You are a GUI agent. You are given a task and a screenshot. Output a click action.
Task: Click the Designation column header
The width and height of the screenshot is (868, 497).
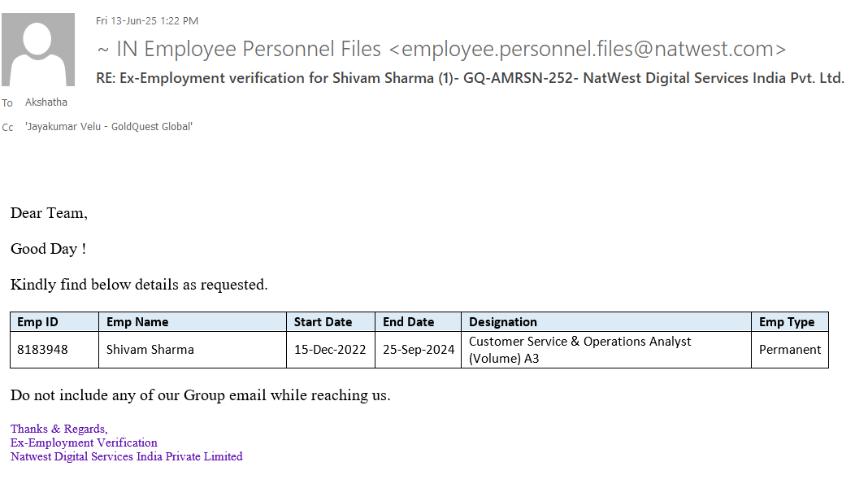pyautogui.click(x=502, y=322)
